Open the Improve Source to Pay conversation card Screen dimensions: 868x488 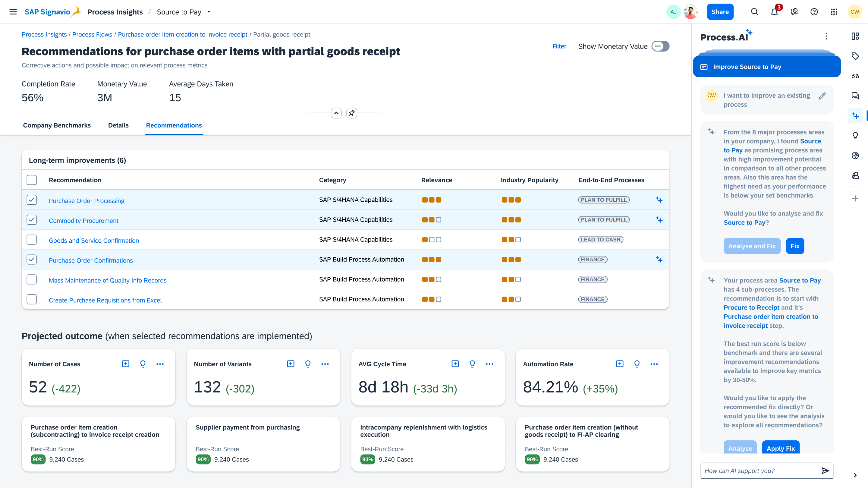[766, 67]
